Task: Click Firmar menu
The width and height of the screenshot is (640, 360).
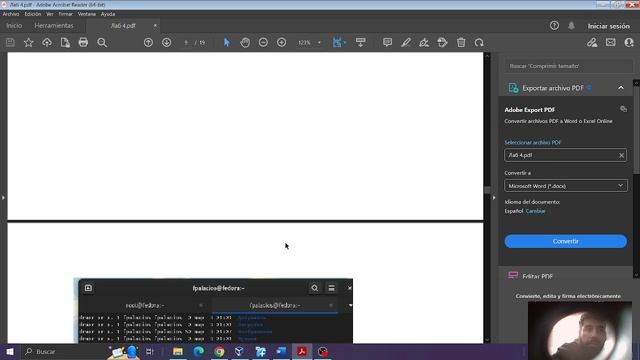Action: click(x=65, y=14)
